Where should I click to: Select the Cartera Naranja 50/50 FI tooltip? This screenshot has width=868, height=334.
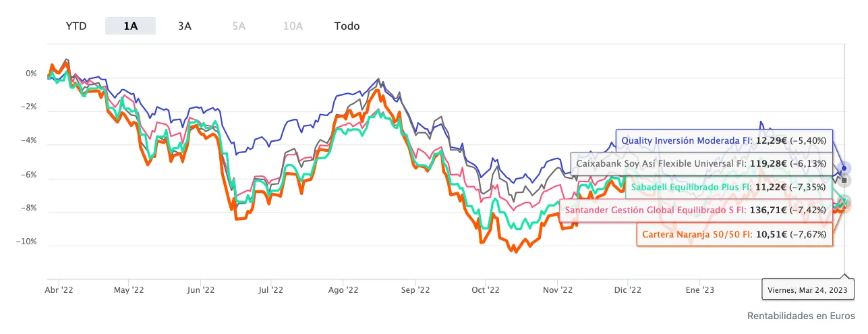click(x=734, y=234)
